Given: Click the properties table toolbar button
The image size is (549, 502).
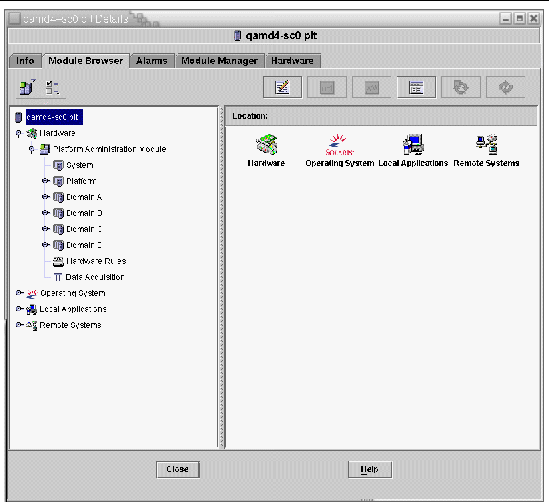Looking at the screenshot, I should 416,87.
